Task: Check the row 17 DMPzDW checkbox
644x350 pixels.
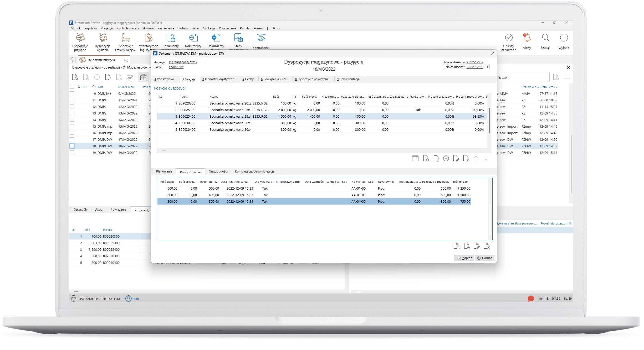Action: pyautogui.click(x=72, y=139)
